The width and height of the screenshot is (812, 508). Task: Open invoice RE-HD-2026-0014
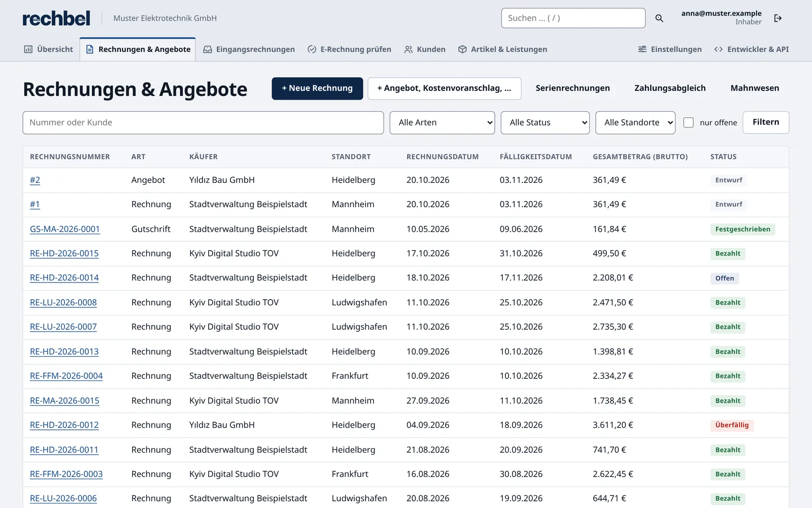[64, 278]
